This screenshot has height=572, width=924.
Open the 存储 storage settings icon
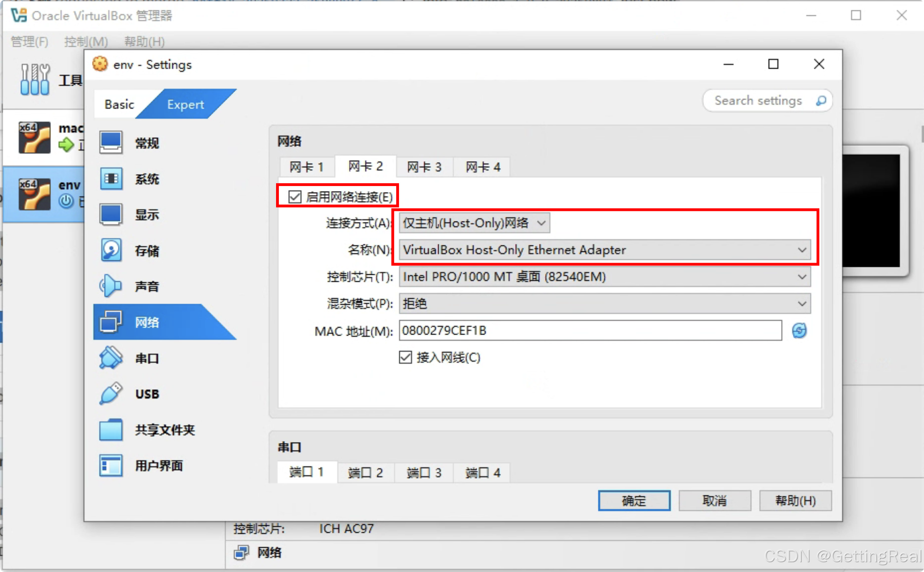(x=111, y=250)
